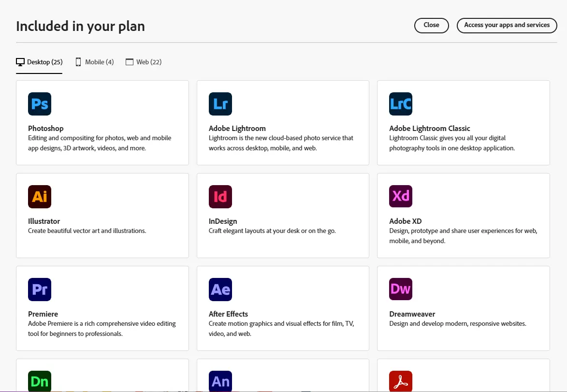Click the Adobe XD Xd icon

(x=401, y=196)
